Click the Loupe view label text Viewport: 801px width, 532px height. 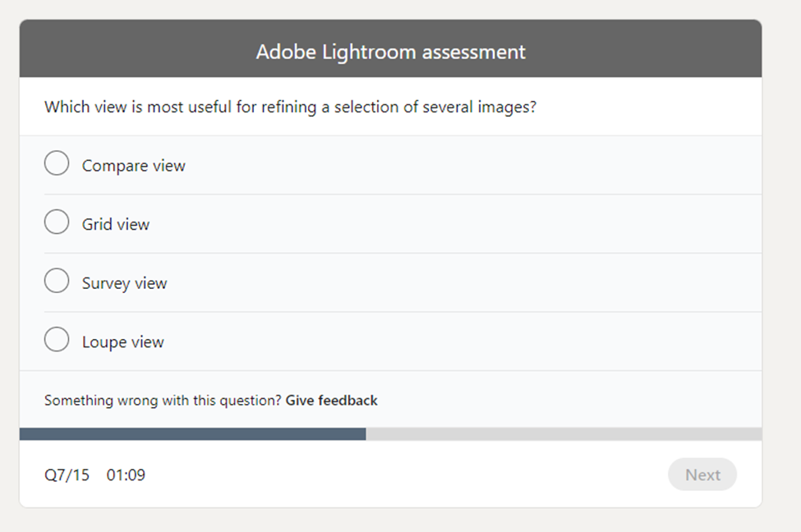[122, 341]
